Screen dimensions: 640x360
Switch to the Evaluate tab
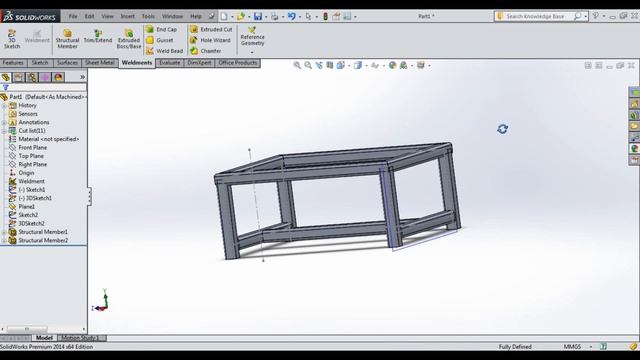169,63
